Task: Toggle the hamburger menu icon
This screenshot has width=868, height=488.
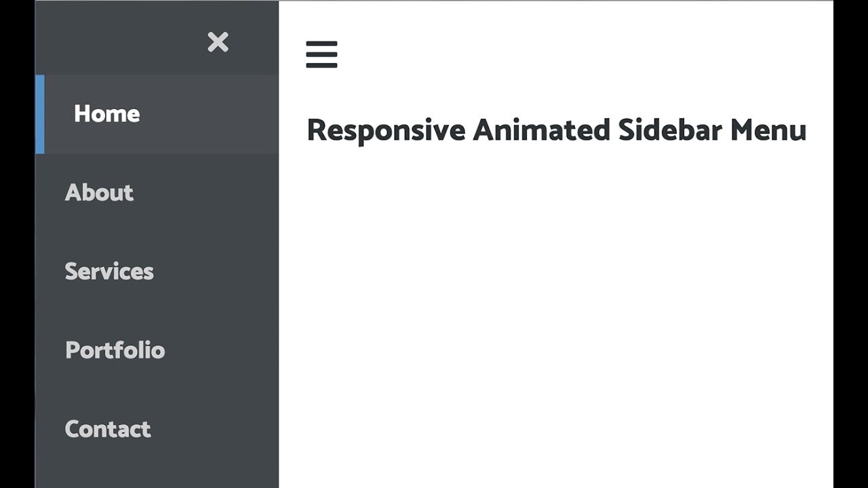Action: pyautogui.click(x=321, y=54)
